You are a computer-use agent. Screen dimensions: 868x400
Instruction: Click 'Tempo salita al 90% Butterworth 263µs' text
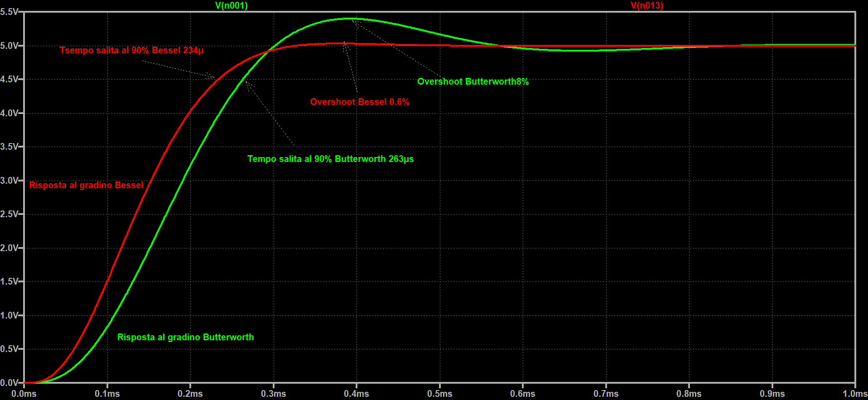[330, 159]
